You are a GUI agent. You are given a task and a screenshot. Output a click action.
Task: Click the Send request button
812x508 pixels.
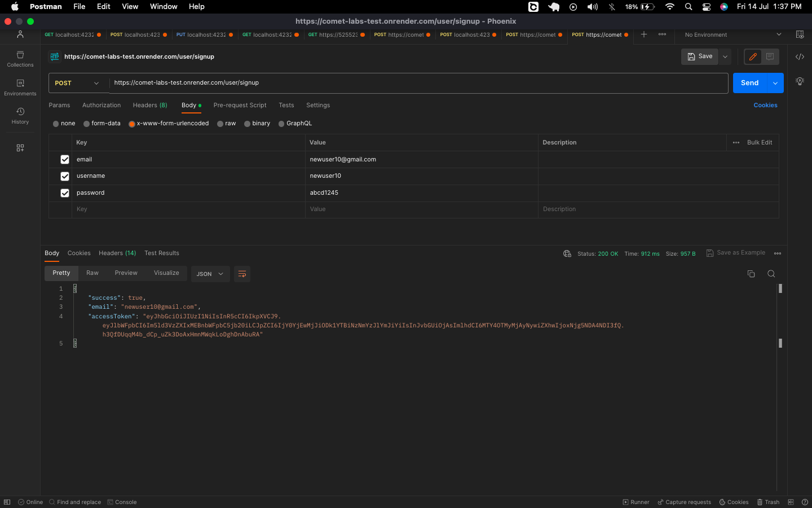pos(750,83)
